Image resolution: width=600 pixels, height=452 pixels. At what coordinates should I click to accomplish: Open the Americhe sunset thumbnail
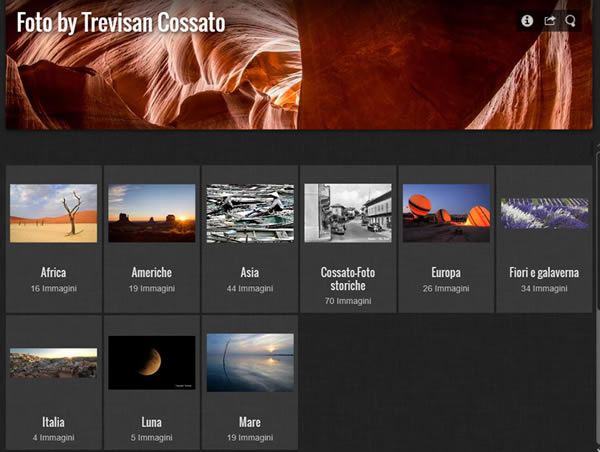coord(152,213)
